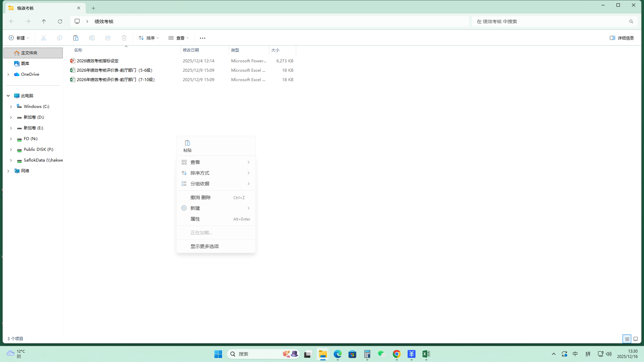
Task: Select 显示更多选项 in context menu
Action: tap(205, 246)
